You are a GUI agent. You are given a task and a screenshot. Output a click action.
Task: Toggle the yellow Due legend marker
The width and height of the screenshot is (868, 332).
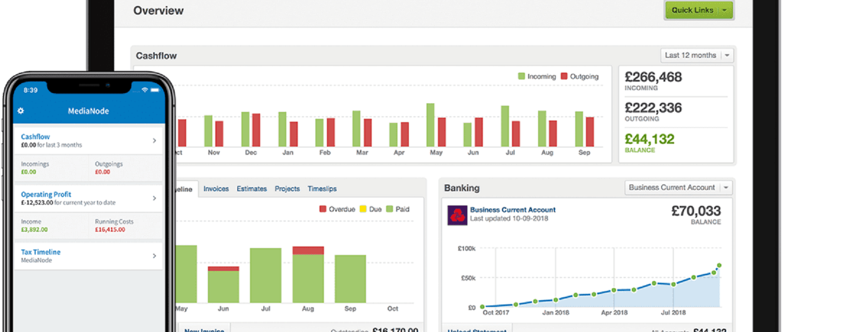tap(363, 209)
